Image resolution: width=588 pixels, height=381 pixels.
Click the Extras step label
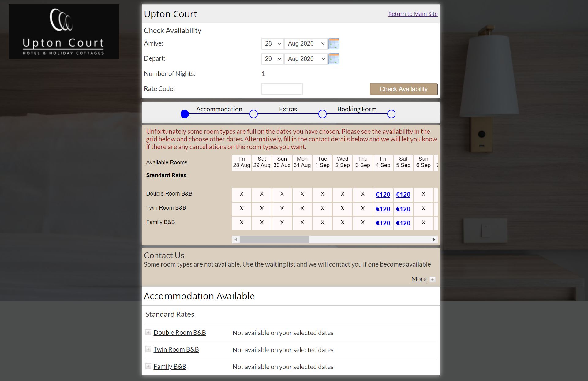288,109
